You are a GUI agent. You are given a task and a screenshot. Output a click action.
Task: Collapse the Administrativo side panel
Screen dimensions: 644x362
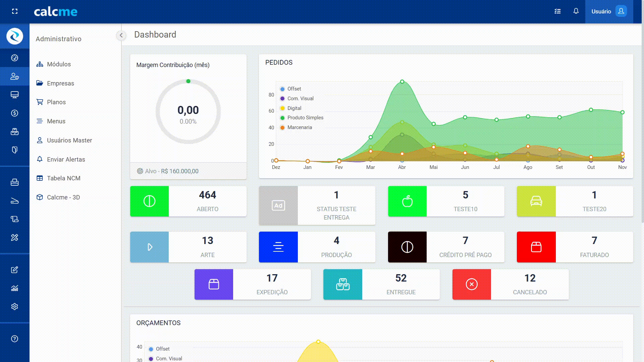point(121,35)
